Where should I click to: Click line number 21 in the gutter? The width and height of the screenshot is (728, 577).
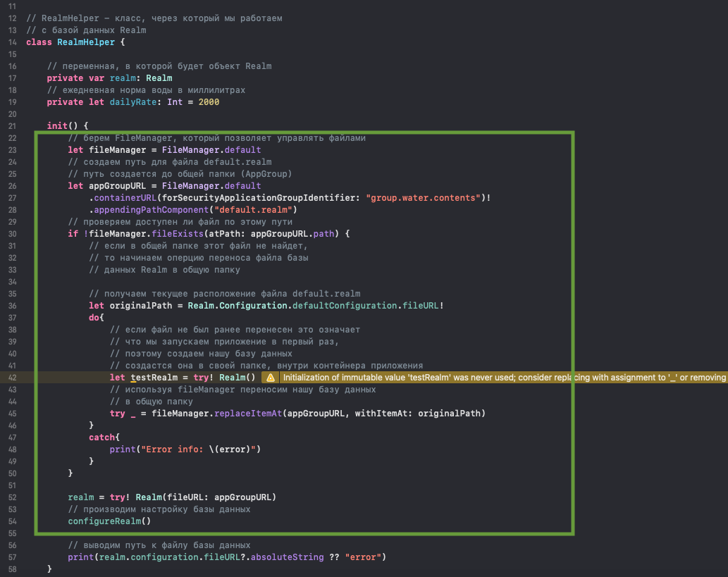12,126
